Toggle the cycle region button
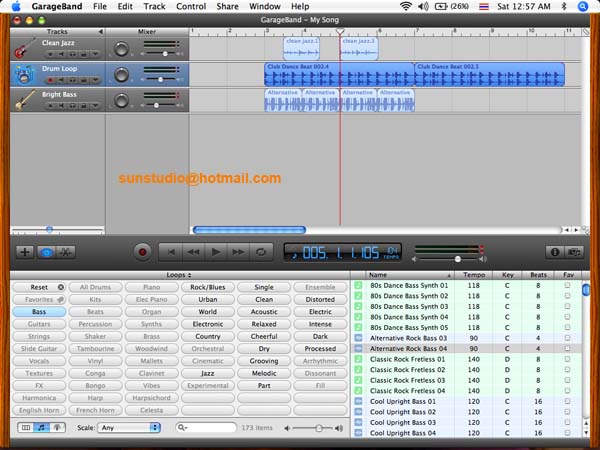600x450 pixels. [261, 252]
